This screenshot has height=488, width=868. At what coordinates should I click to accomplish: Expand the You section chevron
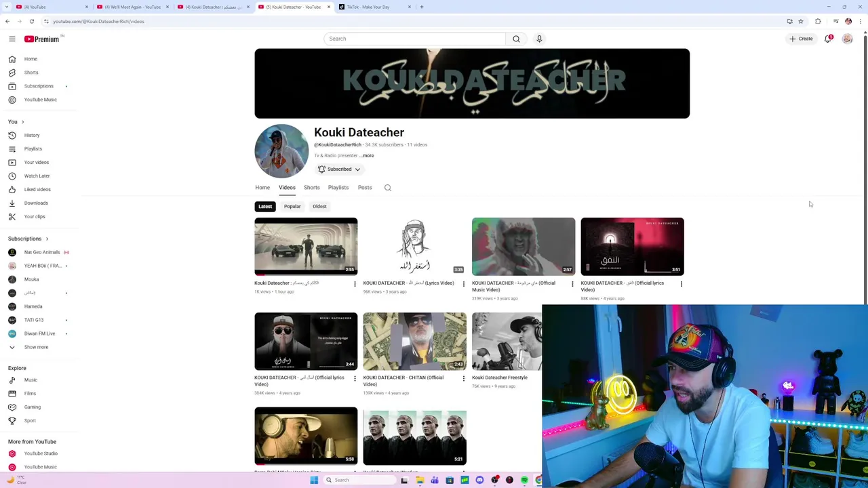pos(22,122)
